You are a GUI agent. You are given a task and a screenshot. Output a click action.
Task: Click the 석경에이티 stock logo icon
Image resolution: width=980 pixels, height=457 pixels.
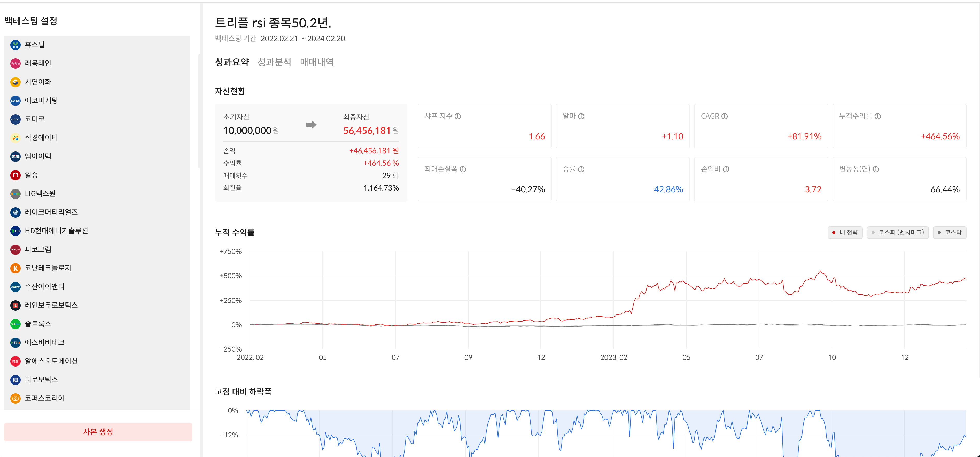pos(15,138)
